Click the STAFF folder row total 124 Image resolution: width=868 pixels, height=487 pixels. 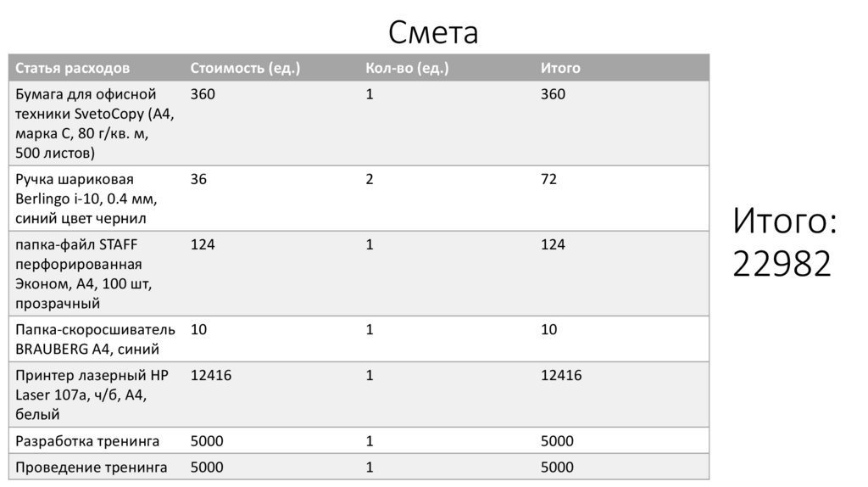point(553,245)
